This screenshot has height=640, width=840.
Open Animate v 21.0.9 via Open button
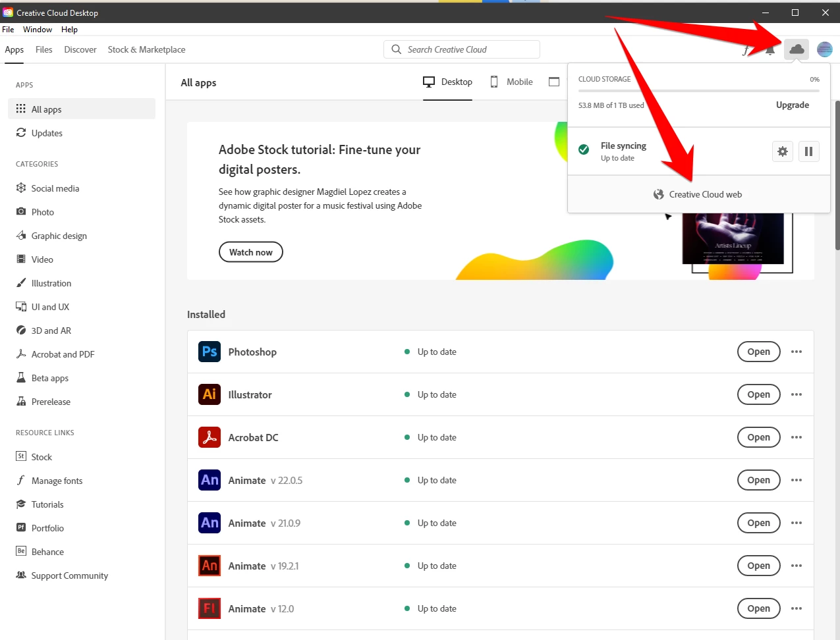click(x=759, y=523)
